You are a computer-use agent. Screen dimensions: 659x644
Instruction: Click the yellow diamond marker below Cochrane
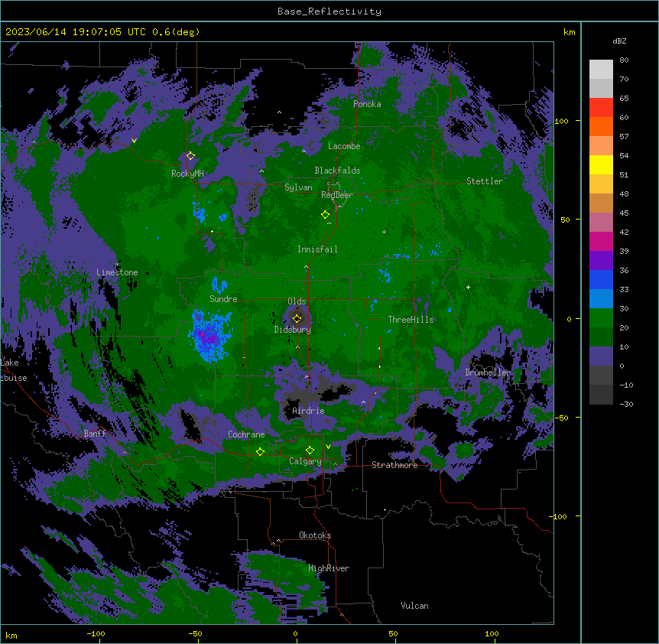(260, 452)
